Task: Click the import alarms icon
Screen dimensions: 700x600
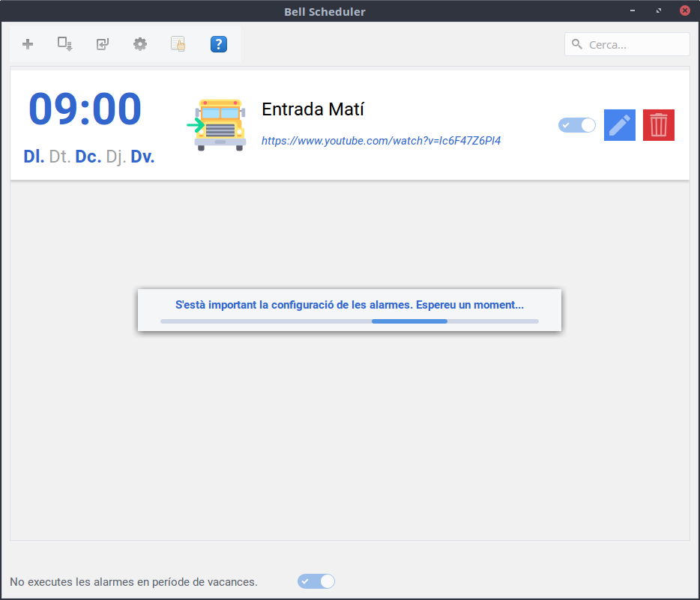Action: [x=103, y=44]
